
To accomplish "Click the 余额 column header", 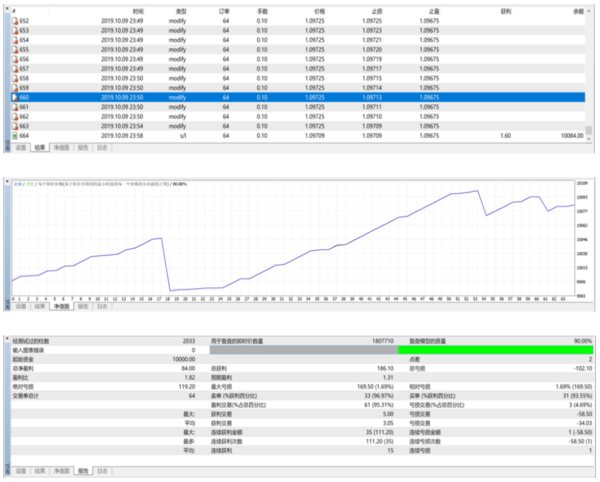I will point(580,10).
